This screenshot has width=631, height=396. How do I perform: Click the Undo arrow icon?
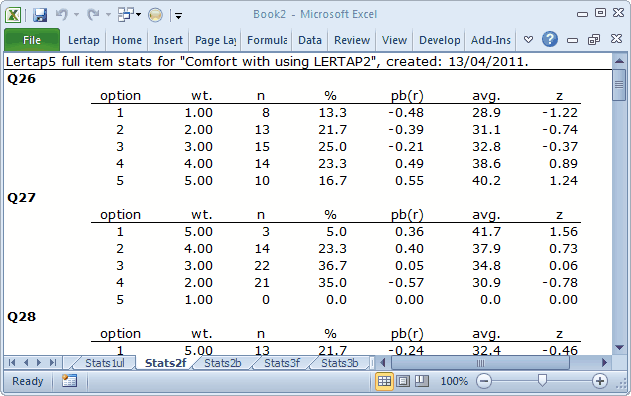click(x=62, y=15)
